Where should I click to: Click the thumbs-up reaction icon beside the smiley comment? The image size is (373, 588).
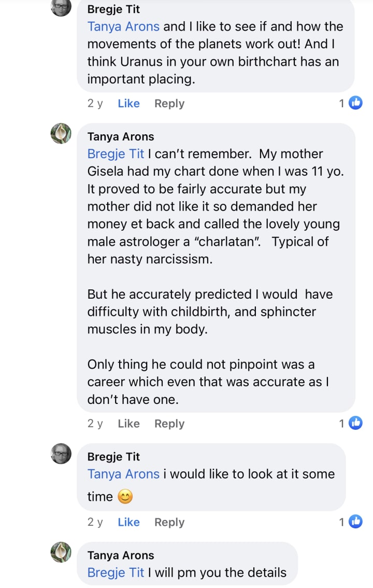click(x=355, y=522)
